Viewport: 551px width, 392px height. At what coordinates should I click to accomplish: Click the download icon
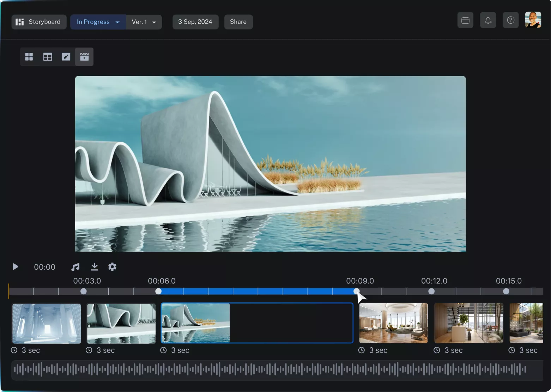tap(94, 267)
